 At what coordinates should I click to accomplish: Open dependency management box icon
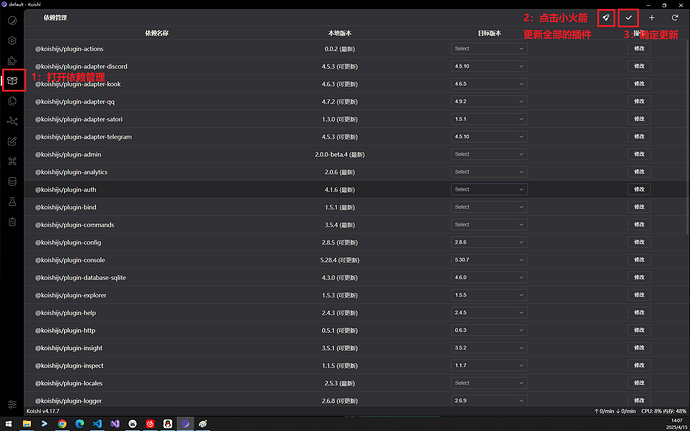(x=12, y=81)
